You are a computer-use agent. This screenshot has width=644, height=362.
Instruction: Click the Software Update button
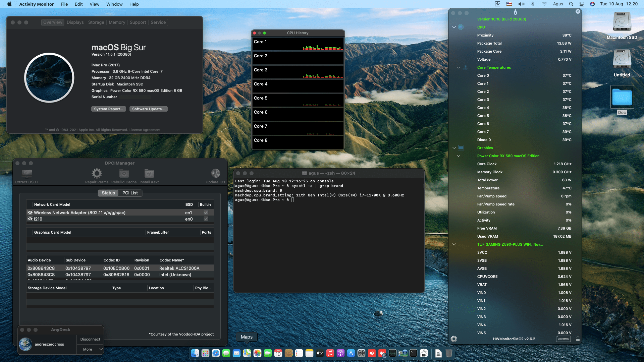[148, 109]
